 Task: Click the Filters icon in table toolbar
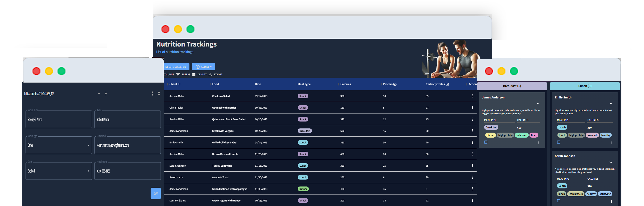click(x=178, y=75)
